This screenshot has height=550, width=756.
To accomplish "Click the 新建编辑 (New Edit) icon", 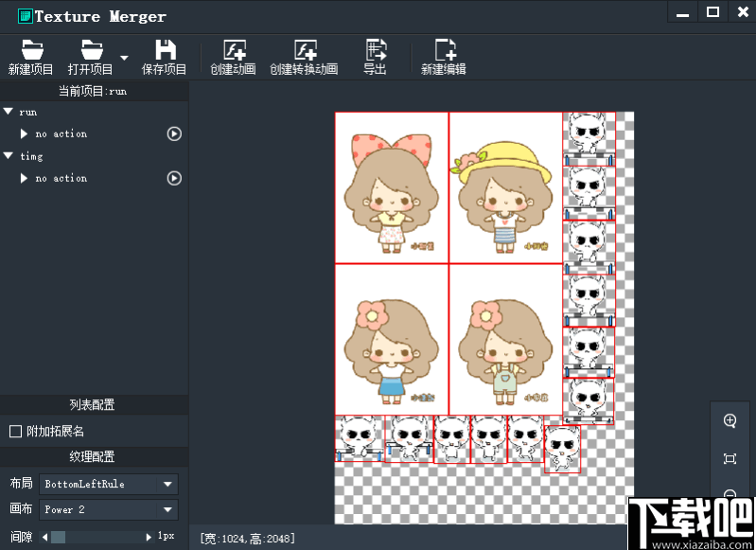I will (x=445, y=49).
